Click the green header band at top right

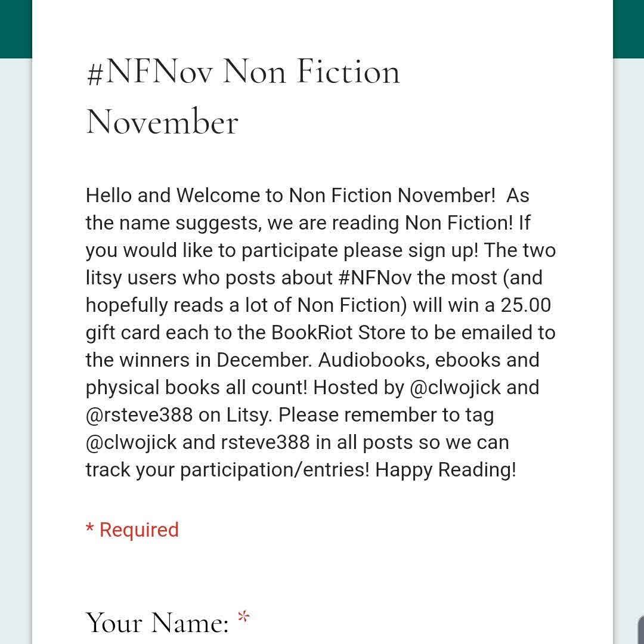(x=628, y=29)
